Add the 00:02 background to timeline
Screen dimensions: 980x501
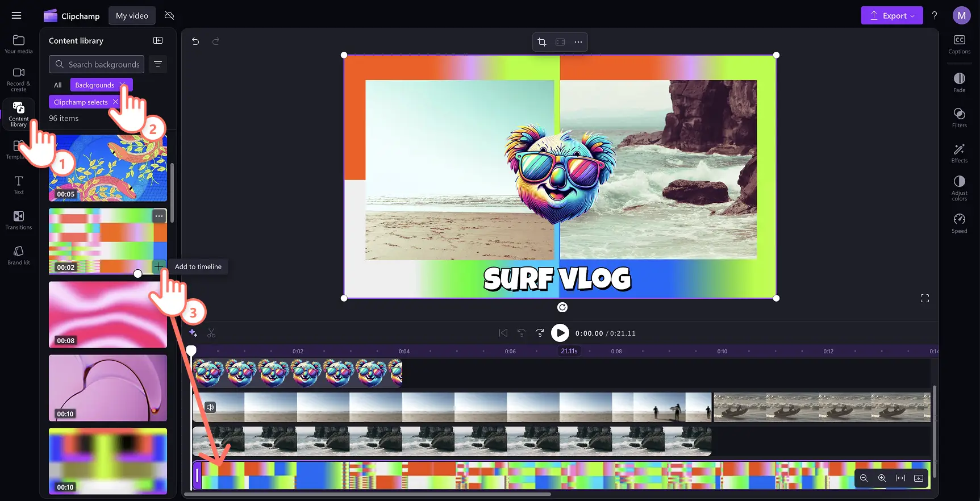tap(159, 266)
